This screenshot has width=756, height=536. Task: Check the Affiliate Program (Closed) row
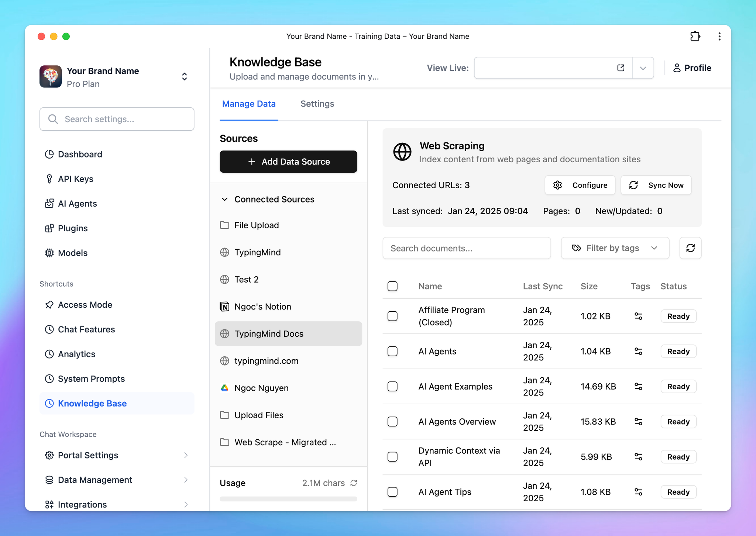(392, 316)
